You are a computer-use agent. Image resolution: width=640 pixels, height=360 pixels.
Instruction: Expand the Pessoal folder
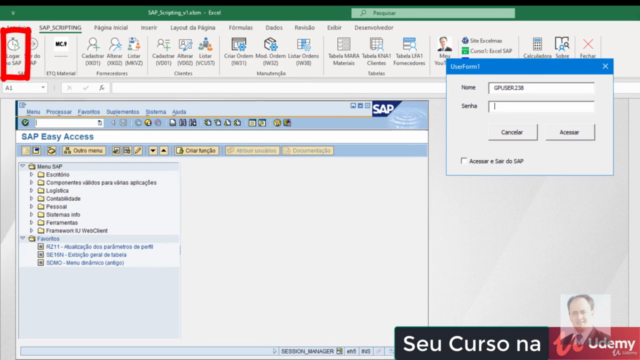click(31, 207)
